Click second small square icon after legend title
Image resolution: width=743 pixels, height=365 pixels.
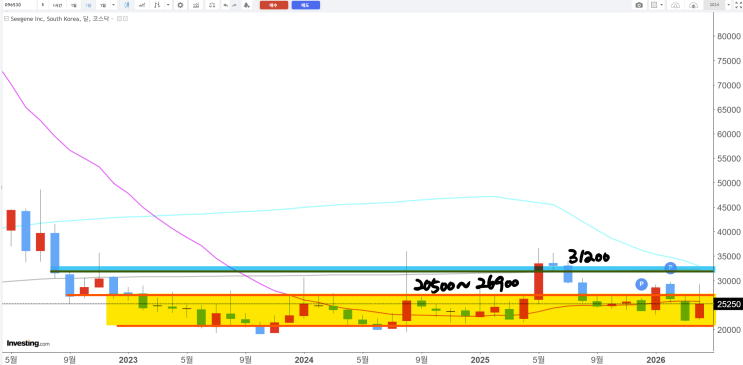[126, 18]
